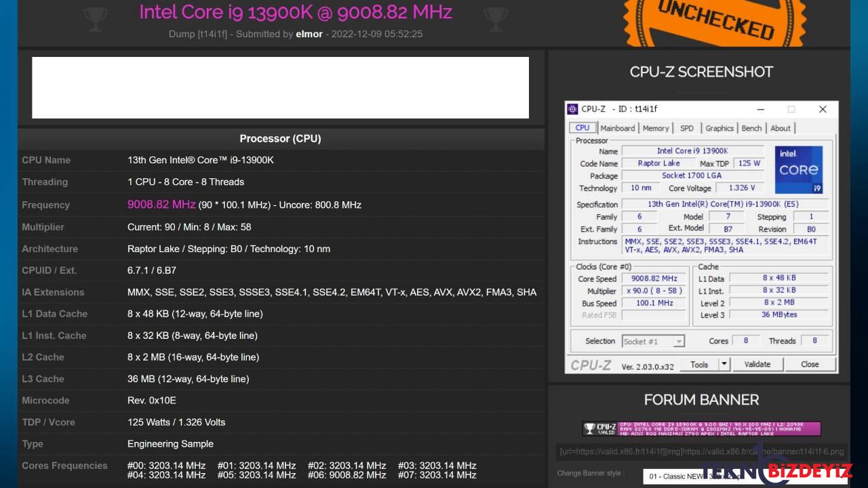The image size is (868, 488).
Task: Click the Max TDP field 125 W
Action: pos(749,163)
